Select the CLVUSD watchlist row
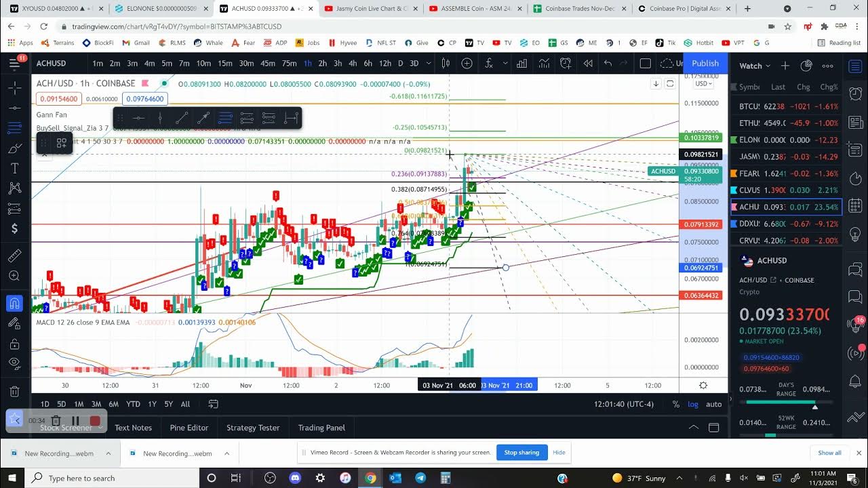The width and height of the screenshot is (868, 488). pyautogui.click(x=786, y=190)
